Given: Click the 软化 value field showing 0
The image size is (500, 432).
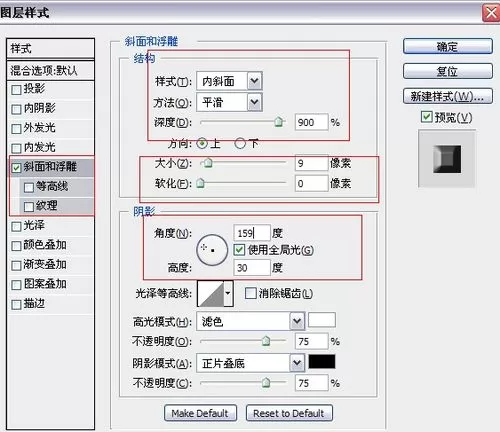Looking at the screenshot, I should tap(311, 183).
